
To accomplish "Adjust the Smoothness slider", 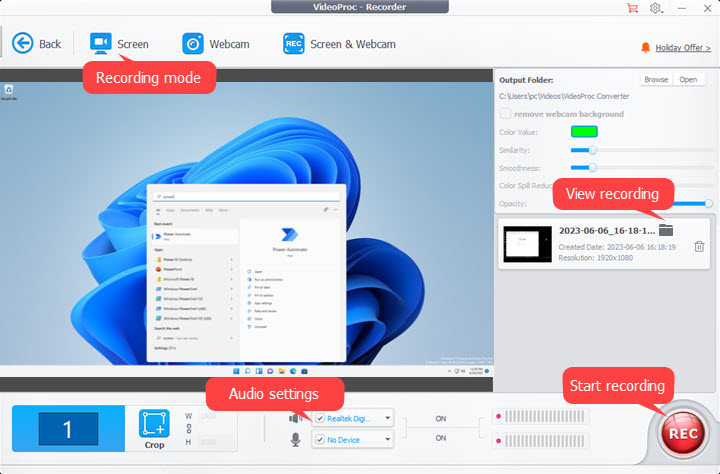I will pos(593,168).
